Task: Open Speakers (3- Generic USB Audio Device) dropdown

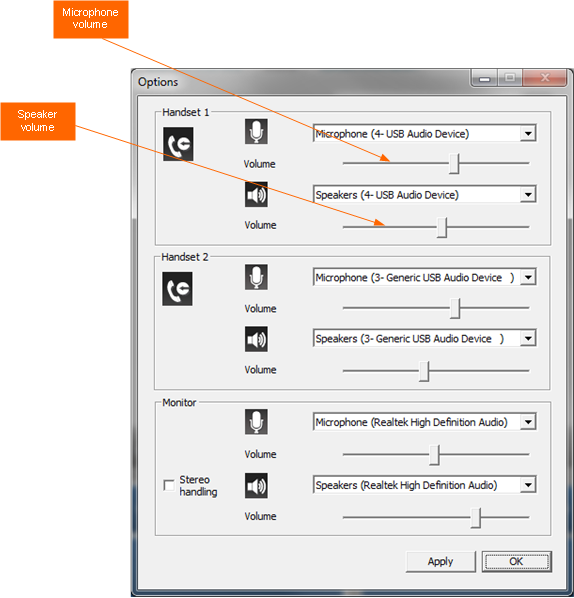Action: click(528, 338)
